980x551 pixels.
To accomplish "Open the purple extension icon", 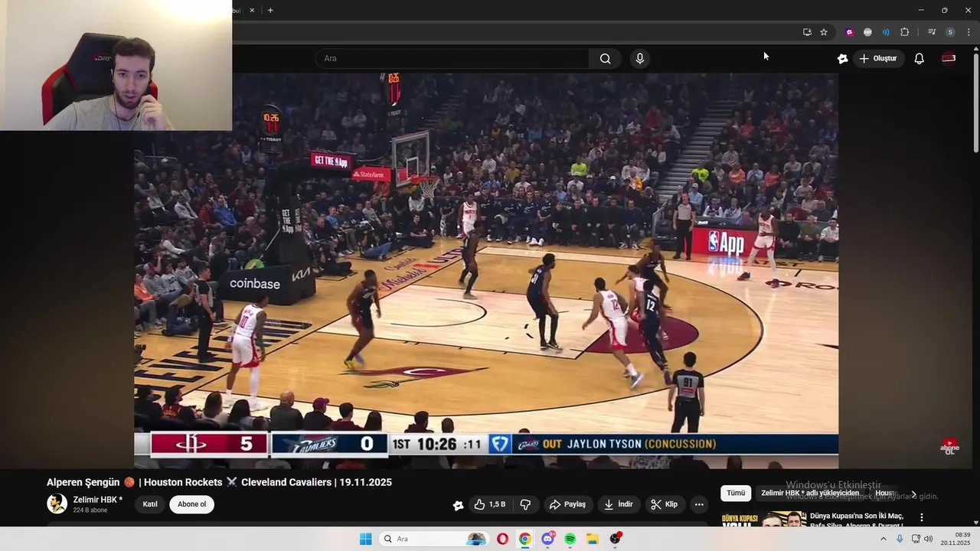I will point(849,32).
